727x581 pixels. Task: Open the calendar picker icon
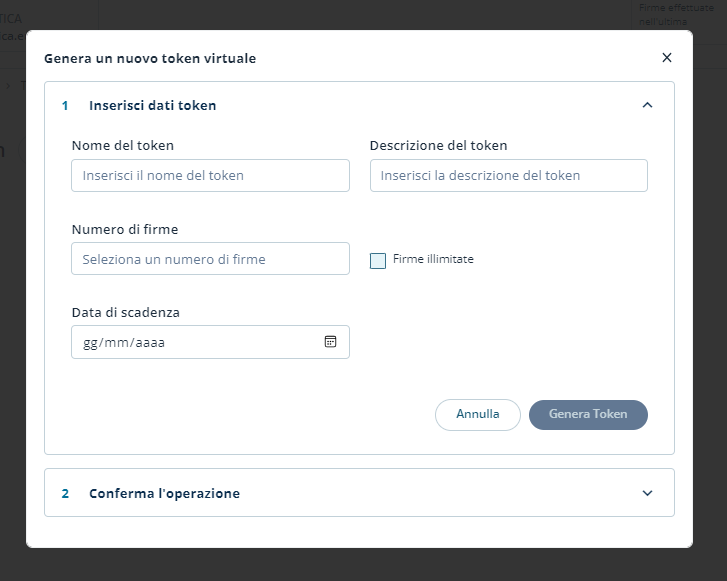[330, 342]
